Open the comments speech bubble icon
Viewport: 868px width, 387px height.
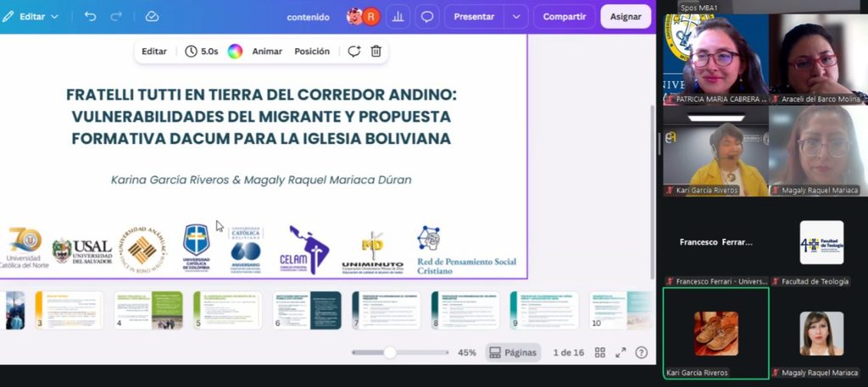[x=427, y=17]
